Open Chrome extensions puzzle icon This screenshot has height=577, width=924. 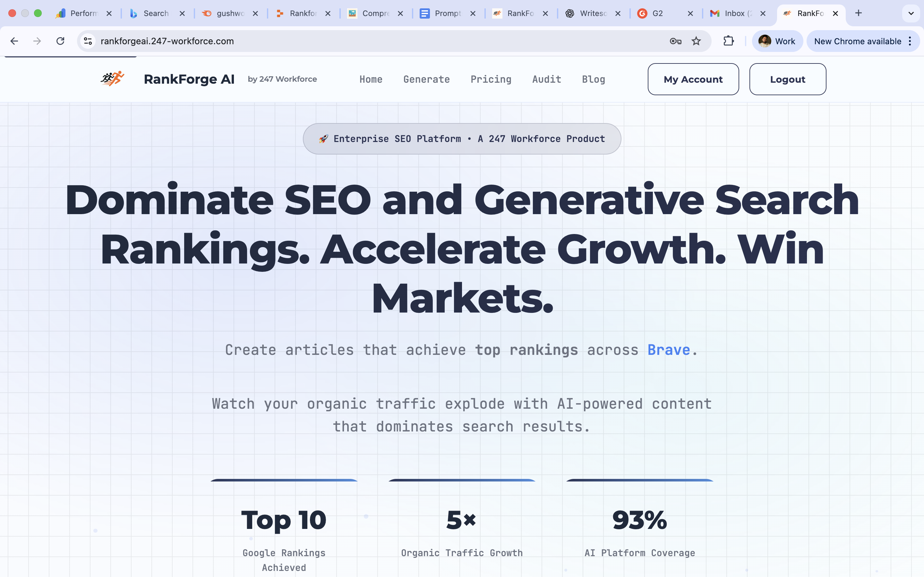click(x=729, y=41)
